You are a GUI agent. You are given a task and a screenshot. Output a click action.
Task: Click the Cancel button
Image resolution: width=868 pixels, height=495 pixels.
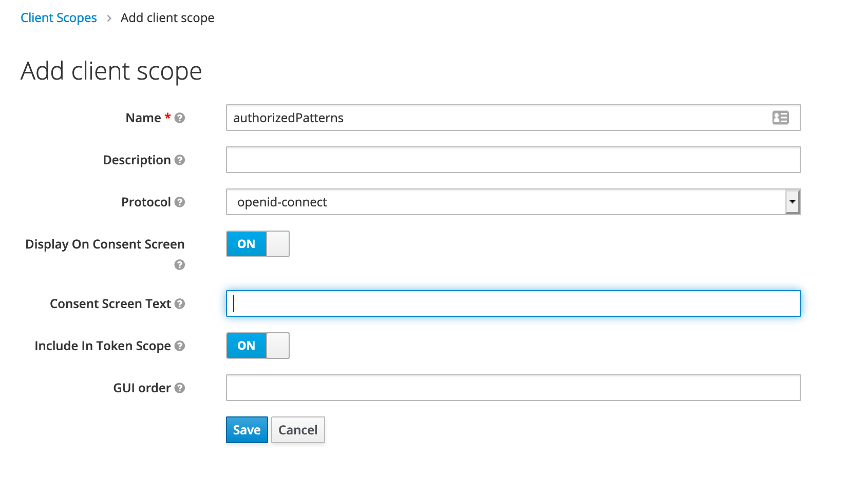click(x=298, y=430)
